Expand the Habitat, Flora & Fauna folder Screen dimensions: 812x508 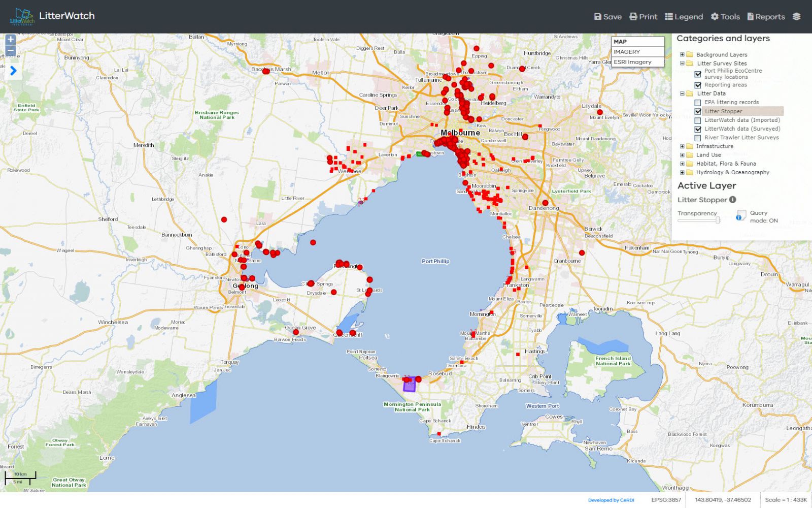(682, 164)
